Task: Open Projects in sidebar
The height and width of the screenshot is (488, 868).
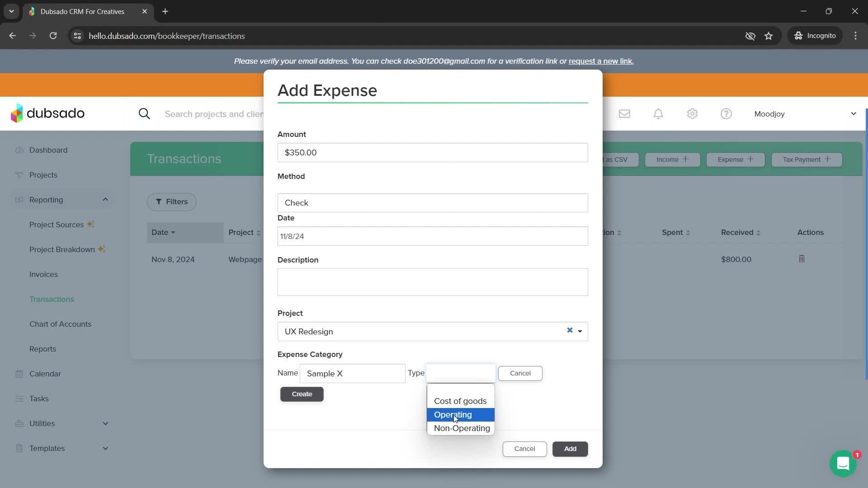Action: [43, 175]
